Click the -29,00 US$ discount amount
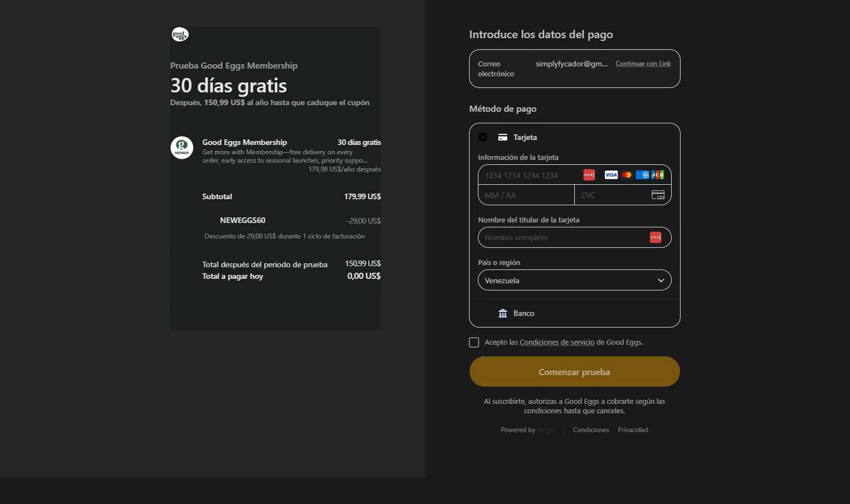Image resolution: width=850 pixels, height=504 pixels. click(363, 221)
